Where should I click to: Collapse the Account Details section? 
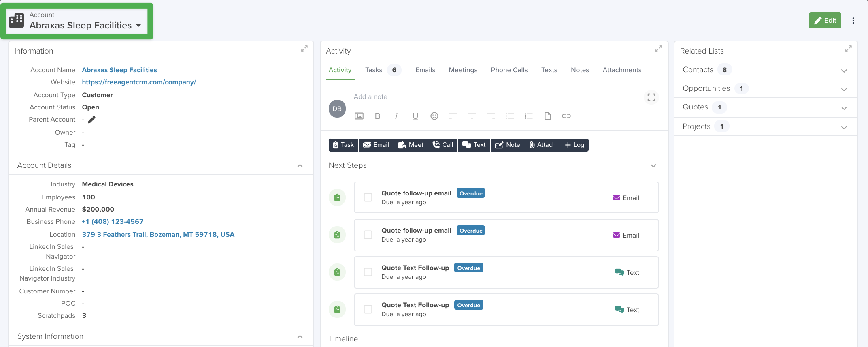pyautogui.click(x=300, y=166)
